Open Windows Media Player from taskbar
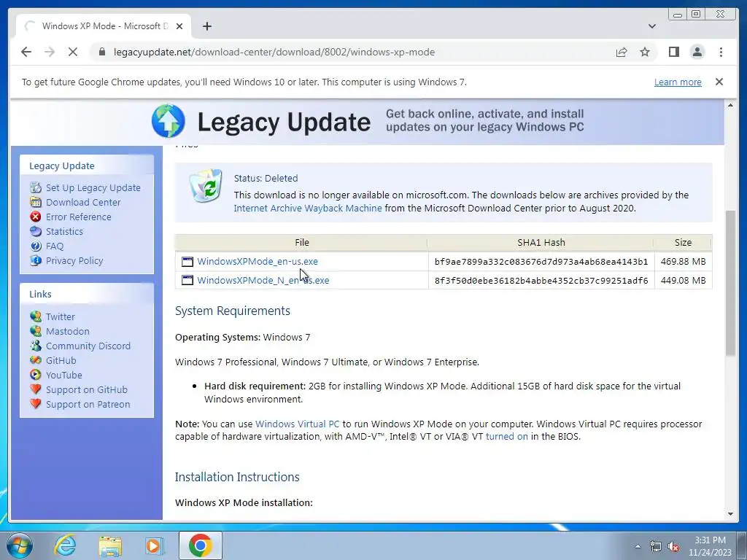 [155, 545]
